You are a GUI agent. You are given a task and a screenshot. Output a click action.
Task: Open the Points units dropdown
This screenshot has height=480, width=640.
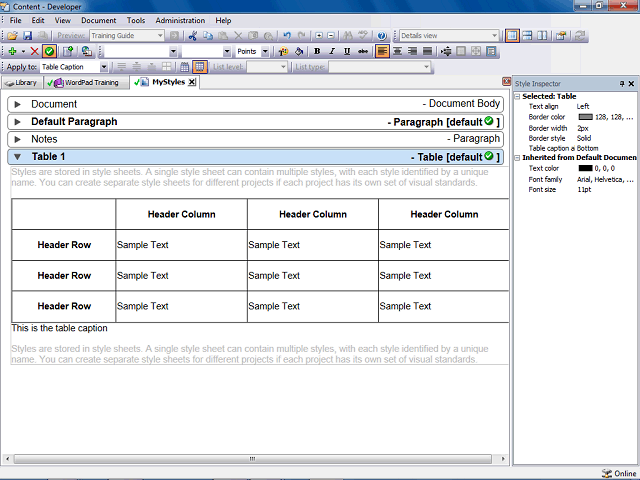265,51
